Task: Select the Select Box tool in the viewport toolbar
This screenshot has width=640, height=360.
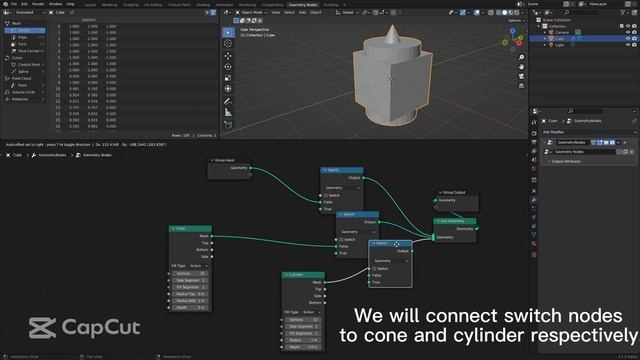Action: [x=228, y=32]
